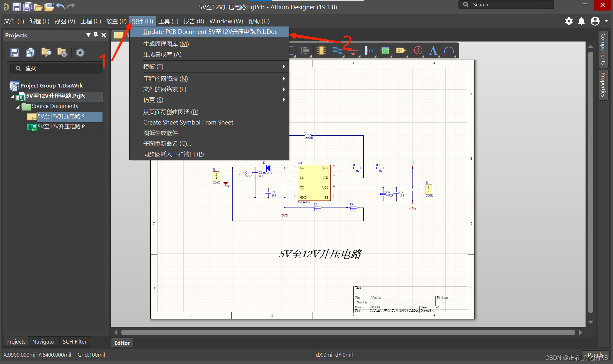Click the Place Sheet Symbol icon
The height and width of the screenshot is (364, 613).
[x=385, y=50]
